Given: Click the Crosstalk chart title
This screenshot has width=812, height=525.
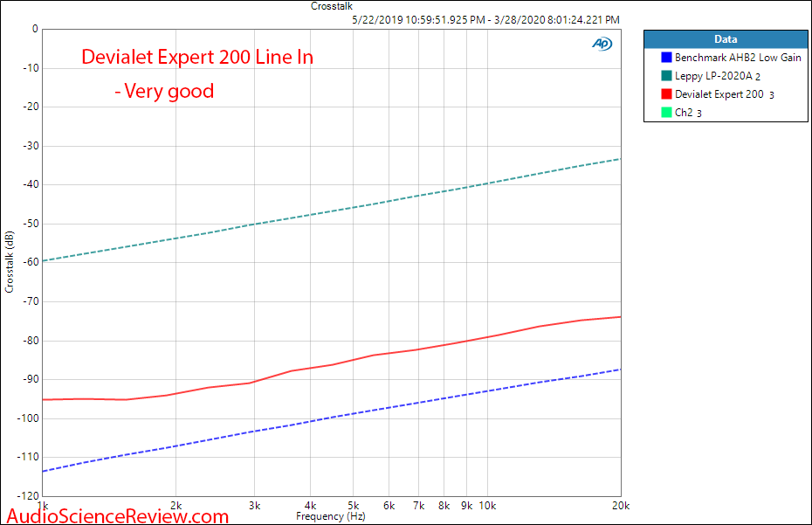Looking at the screenshot, I should click(332, 6).
